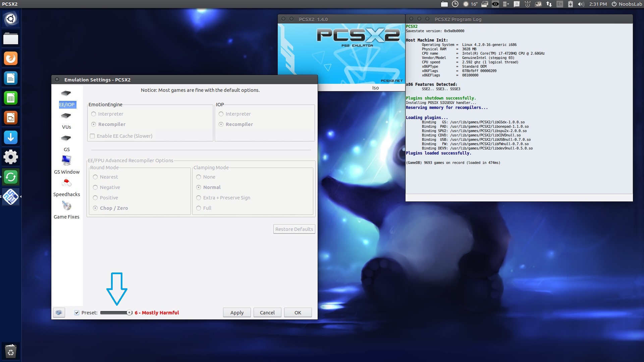Click the Game Fixes icon
Viewport: 644px width, 362px height.
[66, 205]
